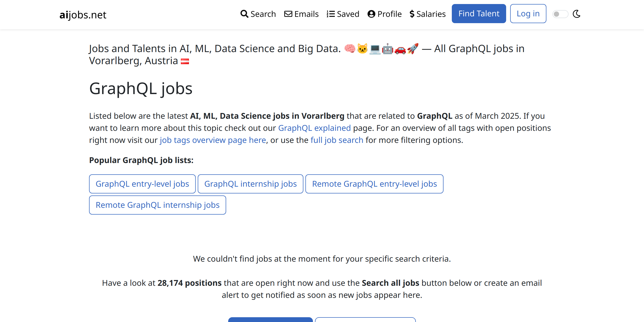Toggle the dark mode switch
The image size is (644, 322).
[560, 14]
